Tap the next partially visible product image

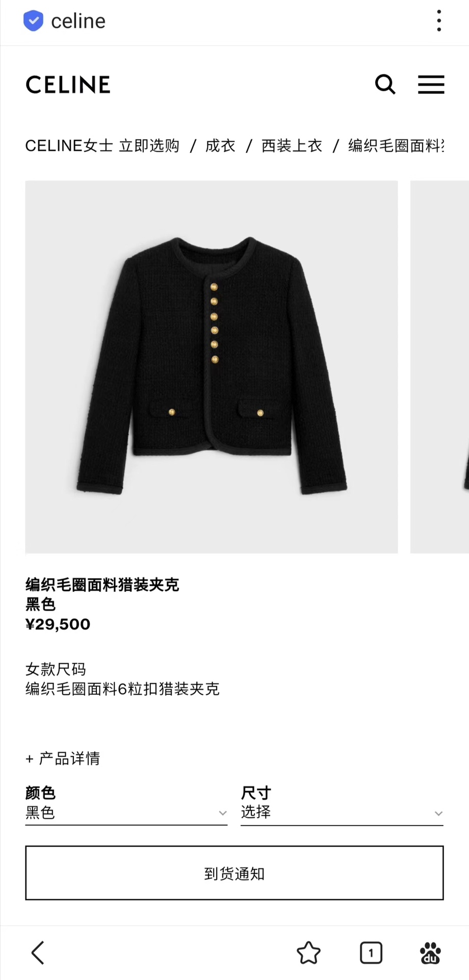pos(440,367)
